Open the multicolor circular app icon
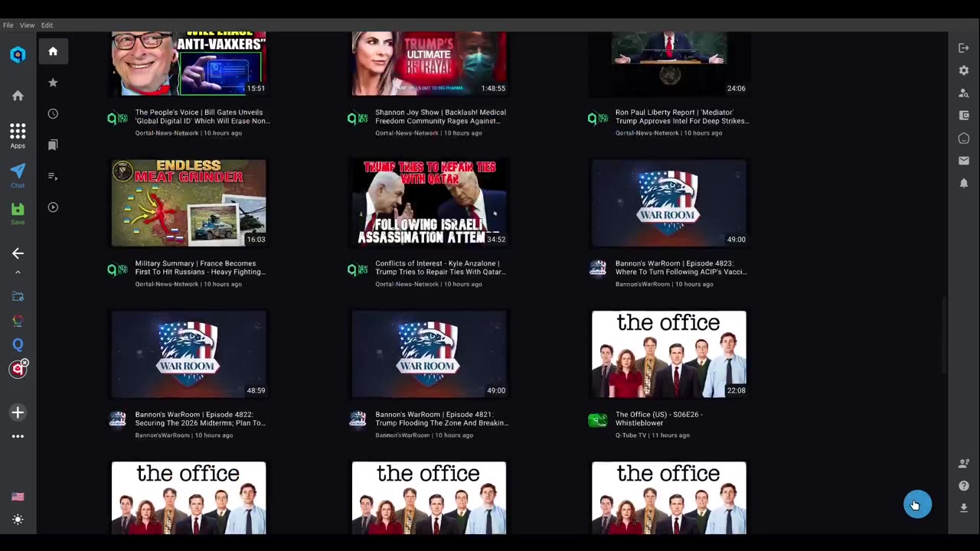980x551 pixels. tap(18, 321)
